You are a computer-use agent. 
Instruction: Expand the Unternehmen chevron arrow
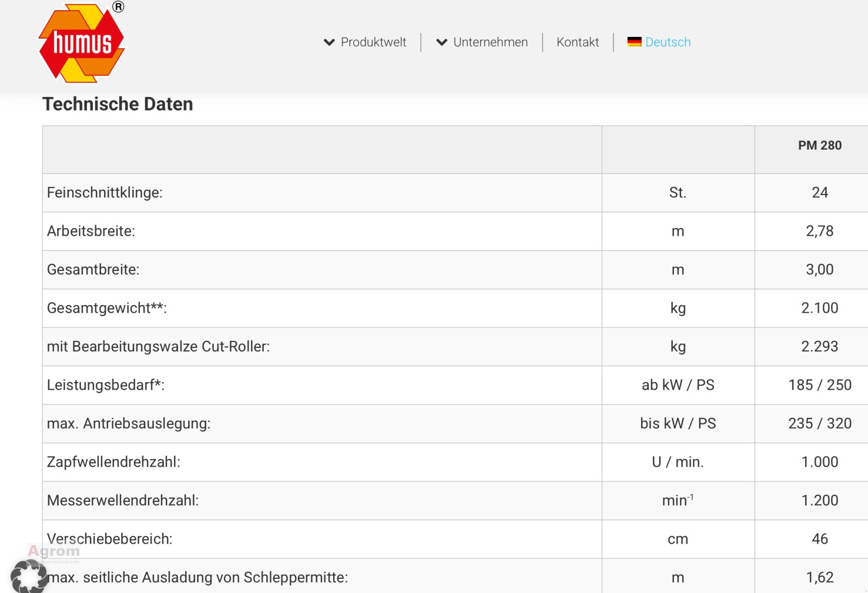pos(442,42)
